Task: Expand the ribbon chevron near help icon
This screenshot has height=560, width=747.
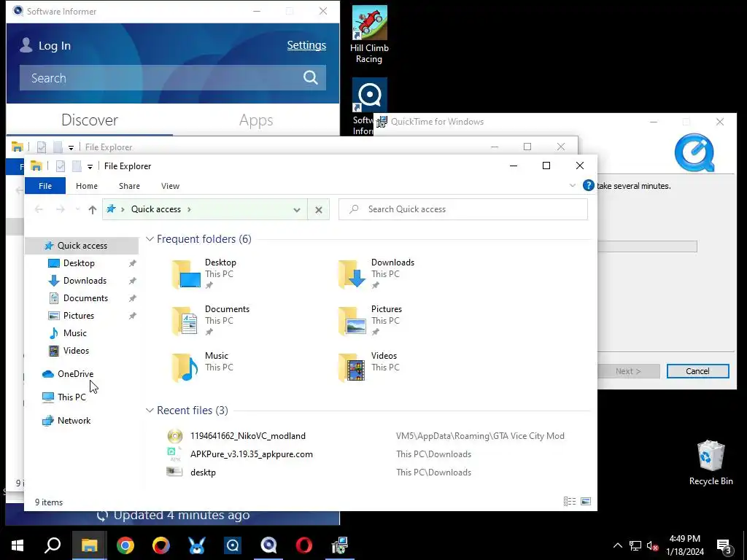Action: 573,185
